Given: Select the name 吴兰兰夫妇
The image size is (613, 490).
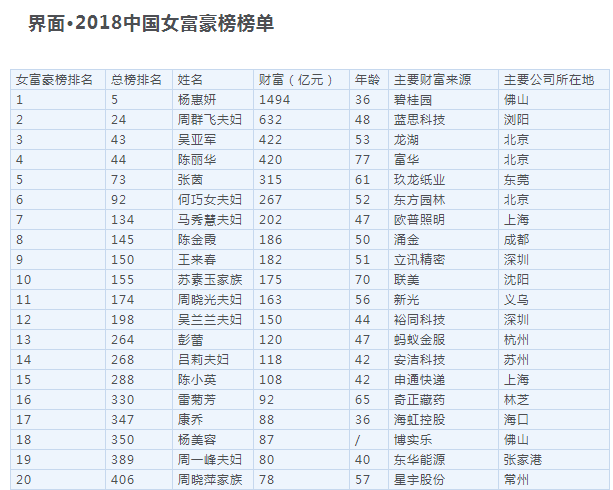Looking at the screenshot, I should pyautogui.click(x=210, y=319).
